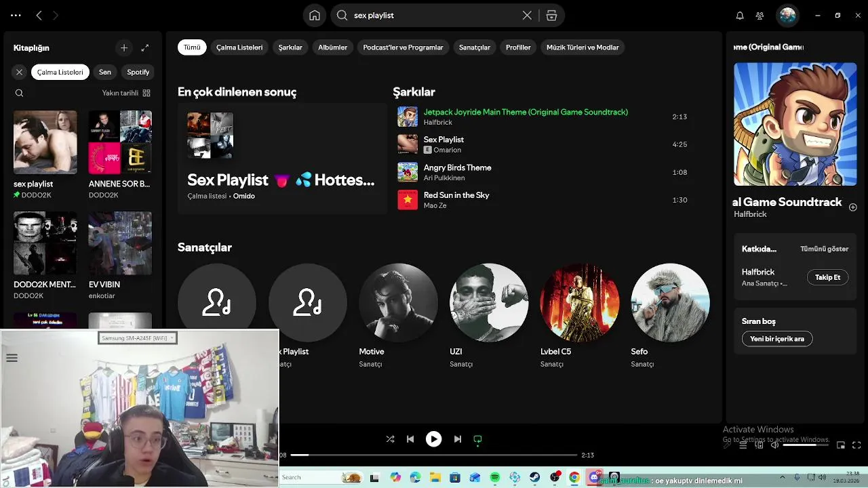Open the now-playing Jetpack Joyride cover art
The width and height of the screenshot is (868, 488).
795,124
